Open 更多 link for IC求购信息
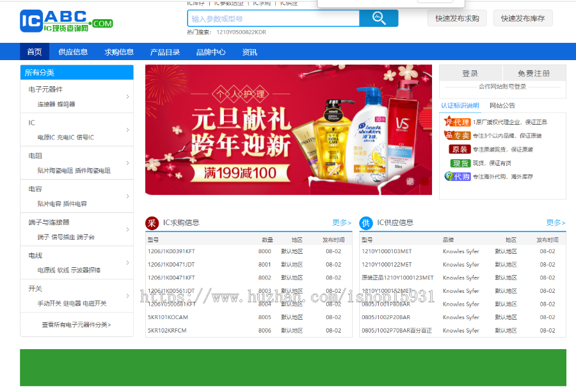 342,223
